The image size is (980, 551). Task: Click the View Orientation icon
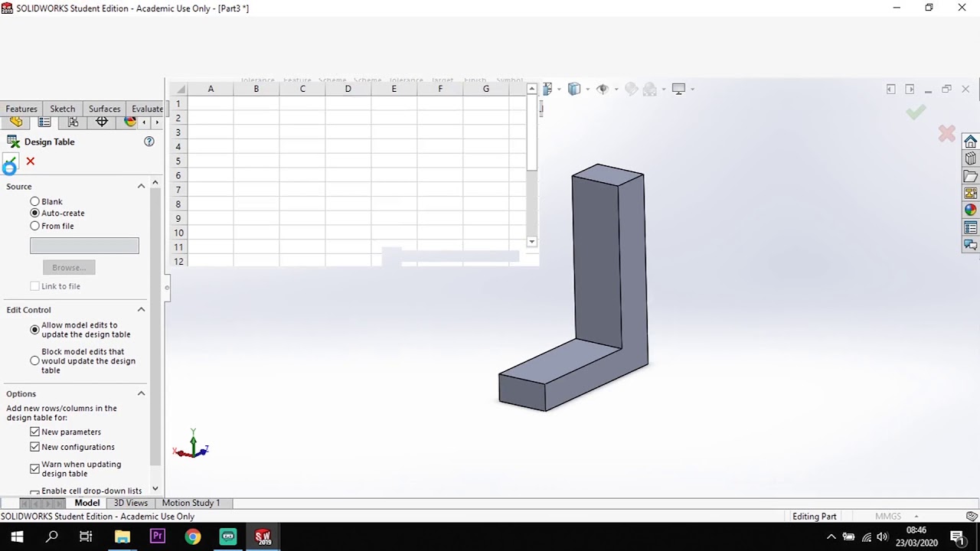(548, 89)
